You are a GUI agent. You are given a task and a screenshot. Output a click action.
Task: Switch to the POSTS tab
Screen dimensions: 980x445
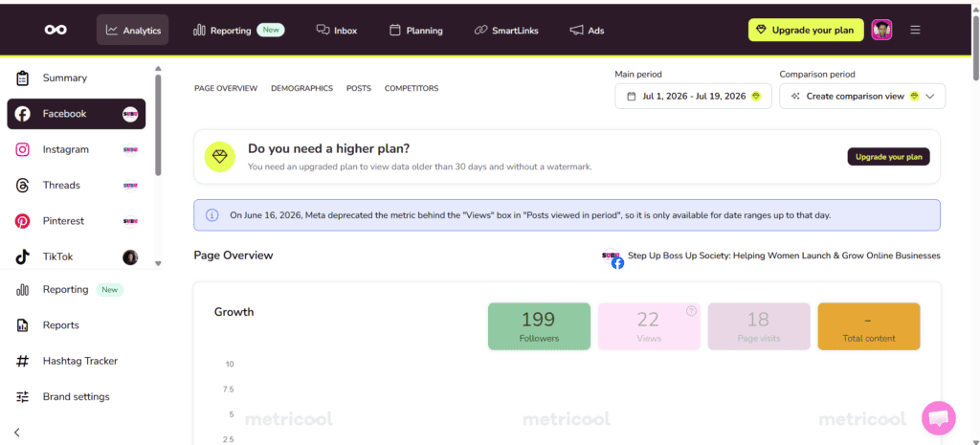(x=359, y=88)
